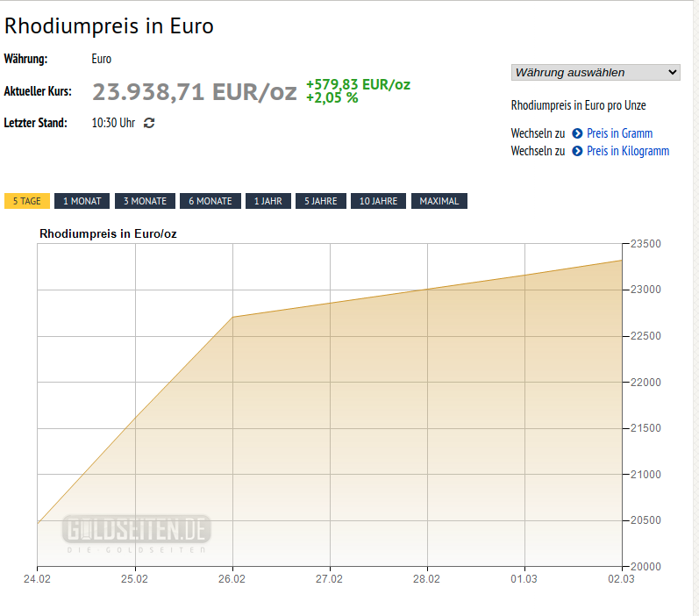Display the 5 JAHRE price history
Viewport: 699px width, 616px height.
tap(321, 201)
